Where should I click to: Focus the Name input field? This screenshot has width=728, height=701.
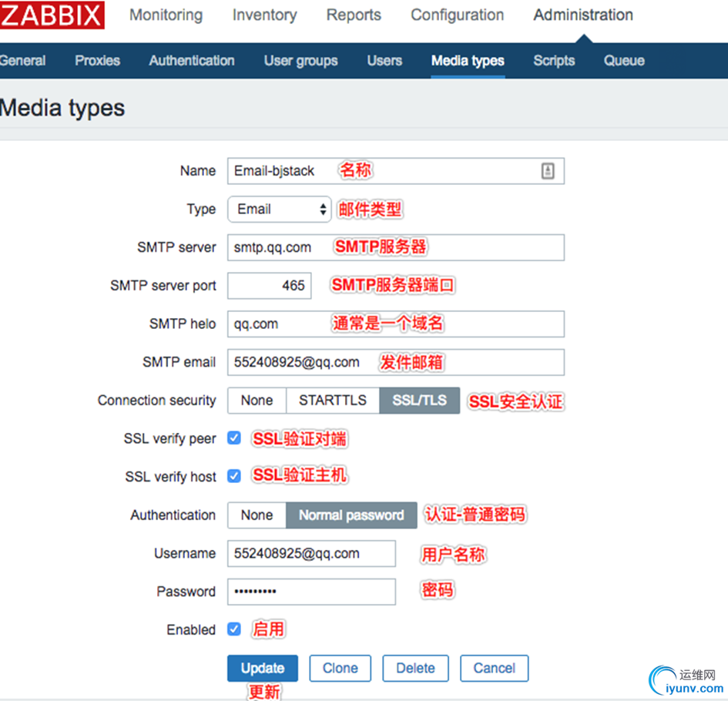395,171
